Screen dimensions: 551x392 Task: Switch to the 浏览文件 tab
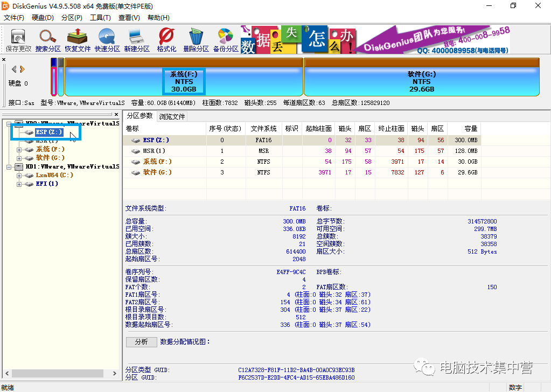[172, 116]
